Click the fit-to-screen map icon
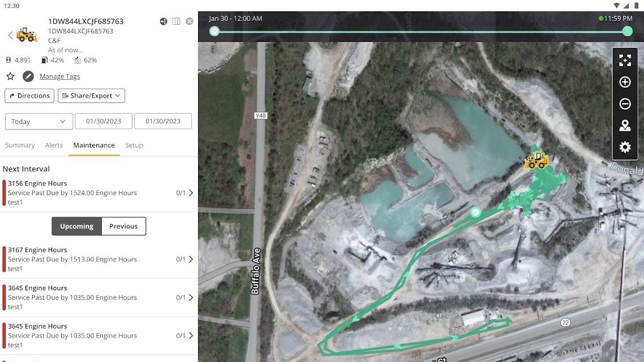This screenshot has width=644, height=362. [625, 61]
